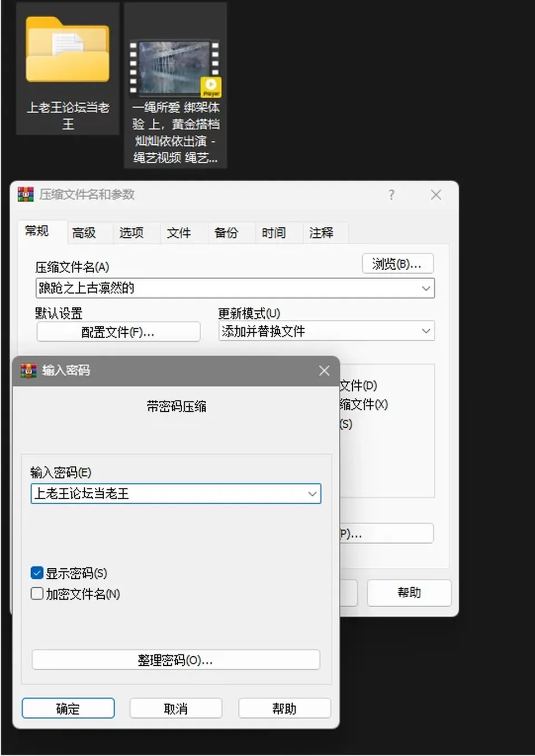The height and width of the screenshot is (756, 535).
Task: Click 取消 in the password dialog
Action: 176,709
